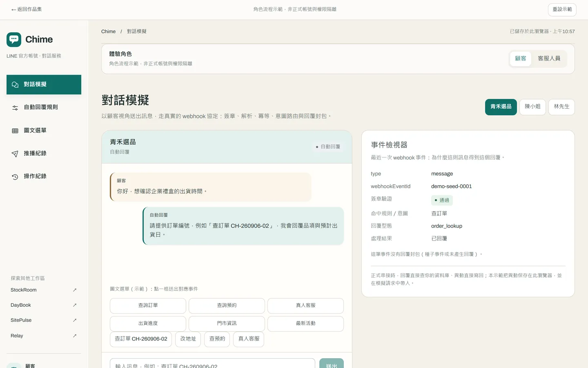Click the Chime chat bubble logo icon
This screenshot has height=368, width=588.
point(14,40)
